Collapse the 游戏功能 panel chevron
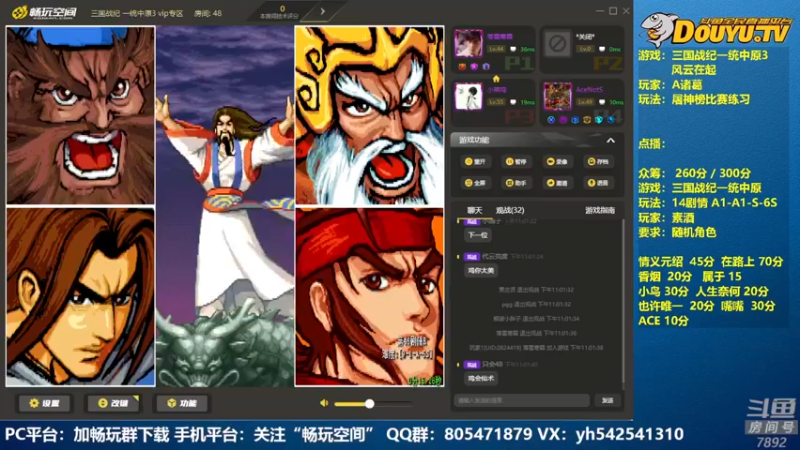This screenshot has width=800, height=450. point(610,140)
